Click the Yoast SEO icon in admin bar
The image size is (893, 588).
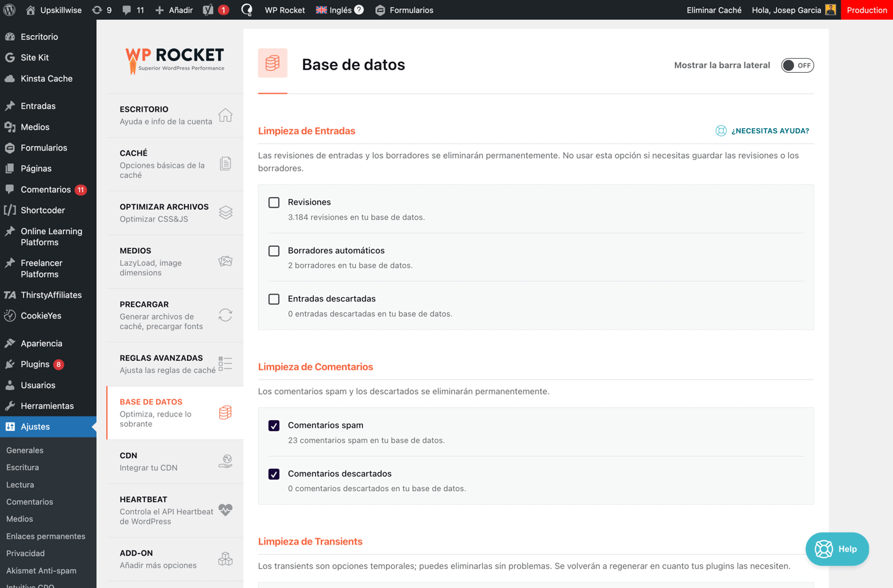[x=208, y=10]
